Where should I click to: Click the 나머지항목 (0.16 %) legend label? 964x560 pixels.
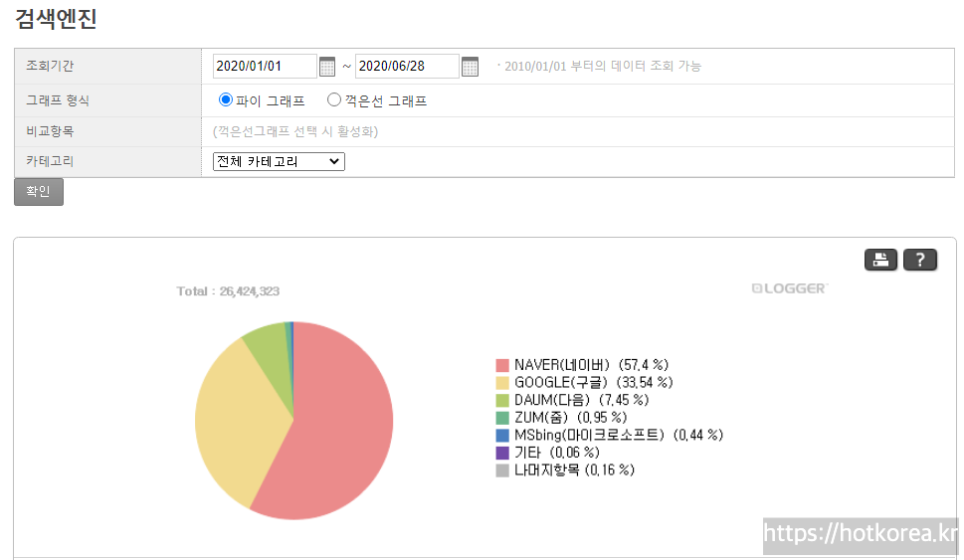click(574, 470)
